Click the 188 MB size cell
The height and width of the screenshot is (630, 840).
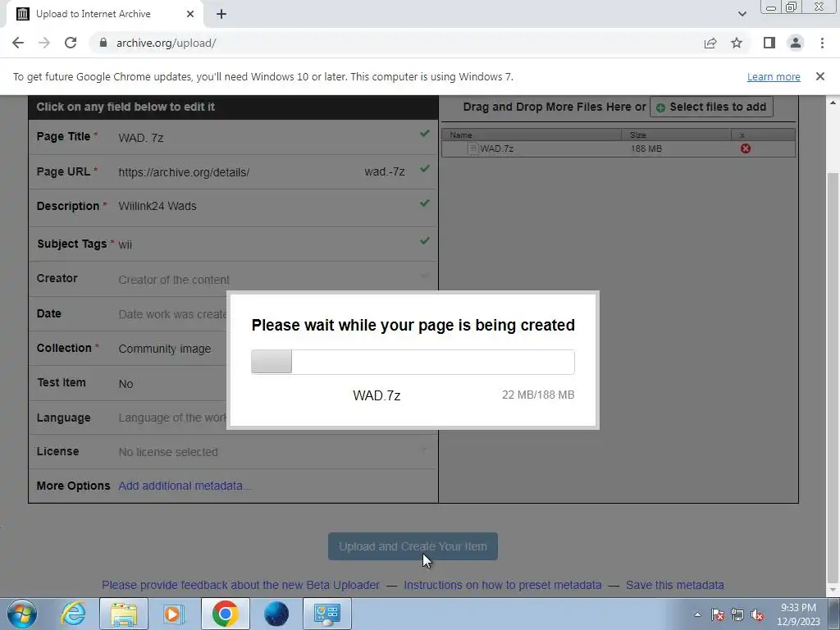tap(646, 148)
